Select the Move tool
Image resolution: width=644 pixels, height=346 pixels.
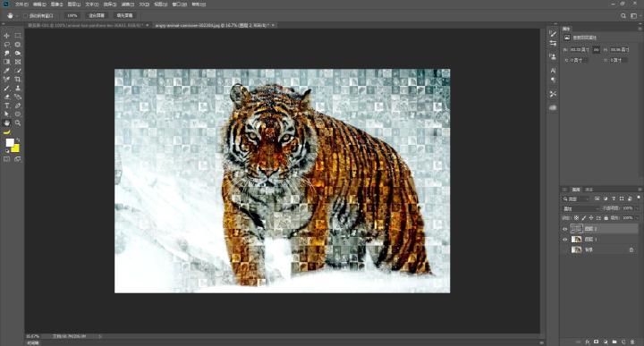tap(6, 36)
